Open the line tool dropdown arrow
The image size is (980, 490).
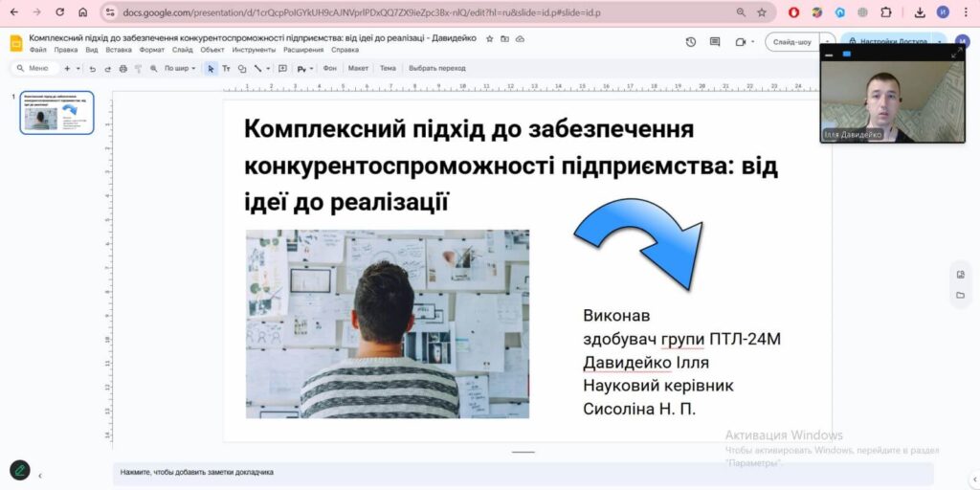[268, 68]
